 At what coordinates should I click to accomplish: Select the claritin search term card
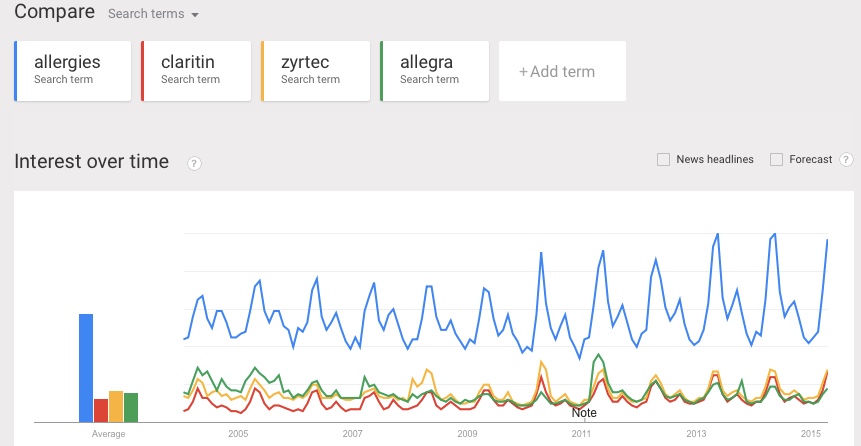tap(196, 71)
